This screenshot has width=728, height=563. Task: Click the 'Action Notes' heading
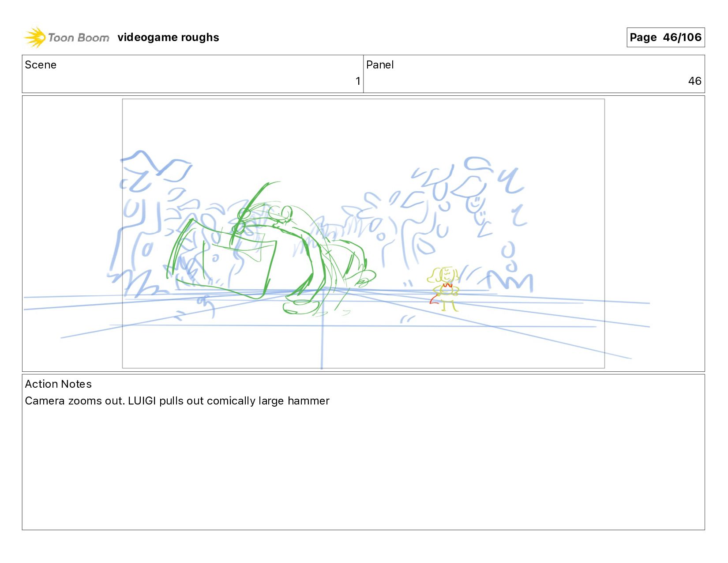pos(58,384)
